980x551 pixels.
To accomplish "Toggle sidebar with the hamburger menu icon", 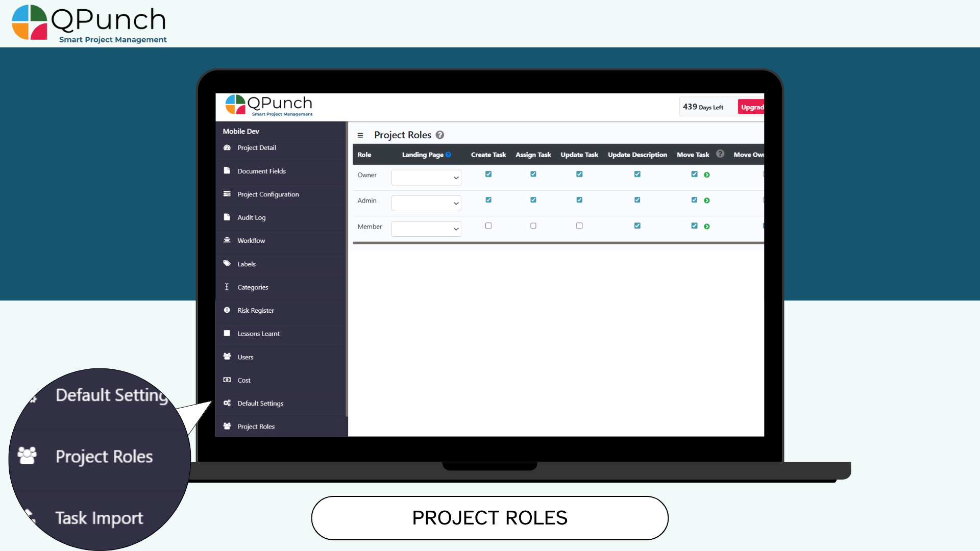I will tap(360, 135).
